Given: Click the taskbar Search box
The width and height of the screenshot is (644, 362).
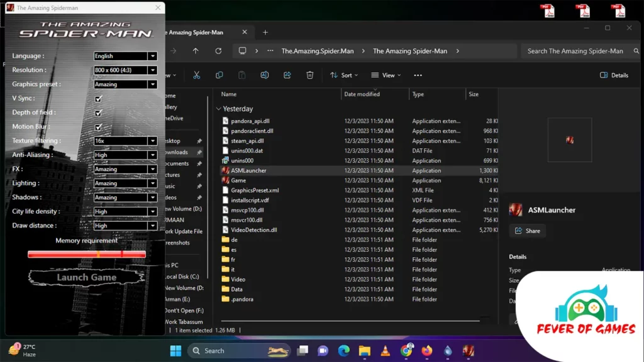Looking at the screenshot, I should [239, 351].
